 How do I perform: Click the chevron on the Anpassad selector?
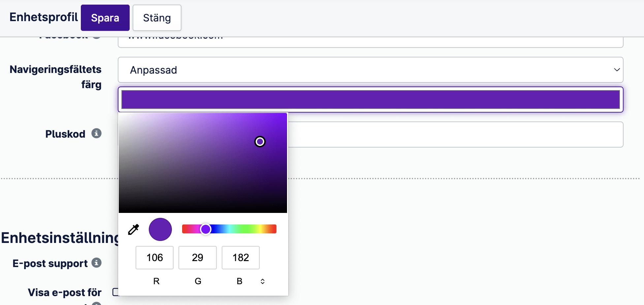[617, 70]
